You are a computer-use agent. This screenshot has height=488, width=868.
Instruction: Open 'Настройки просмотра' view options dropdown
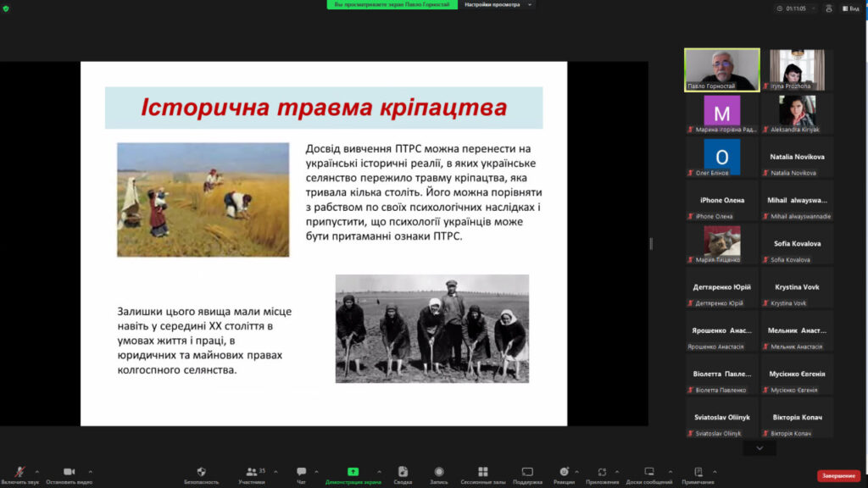(498, 4)
